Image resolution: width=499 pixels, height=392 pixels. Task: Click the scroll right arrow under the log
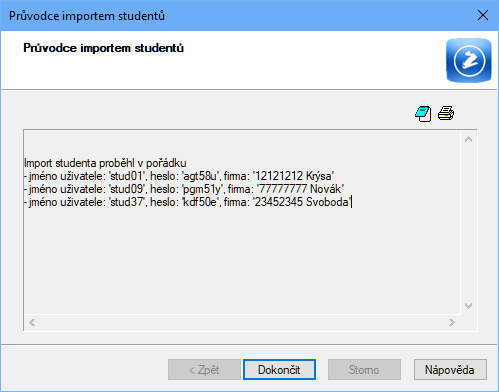(x=452, y=322)
